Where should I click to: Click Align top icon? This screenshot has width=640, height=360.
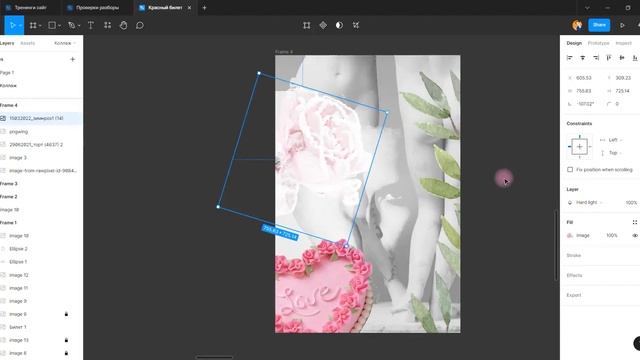coord(609,58)
